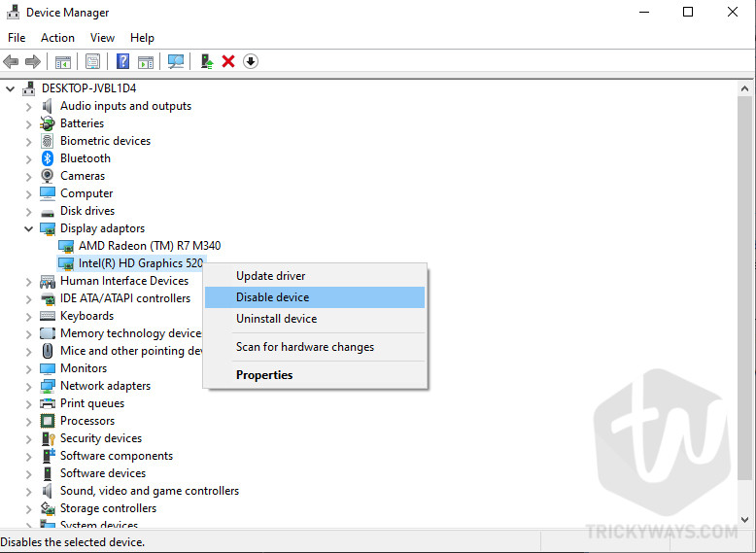The width and height of the screenshot is (756, 553).
Task: Choose Properties from context menu
Action: click(x=315, y=374)
